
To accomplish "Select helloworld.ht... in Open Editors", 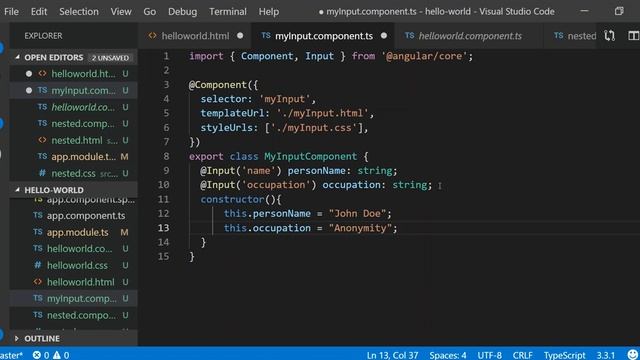I will tap(73, 74).
